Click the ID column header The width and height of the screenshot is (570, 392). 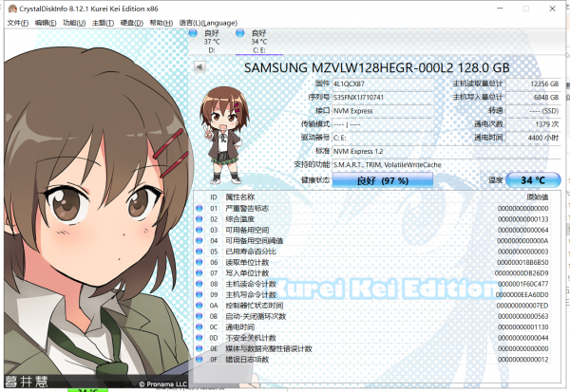click(x=214, y=196)
